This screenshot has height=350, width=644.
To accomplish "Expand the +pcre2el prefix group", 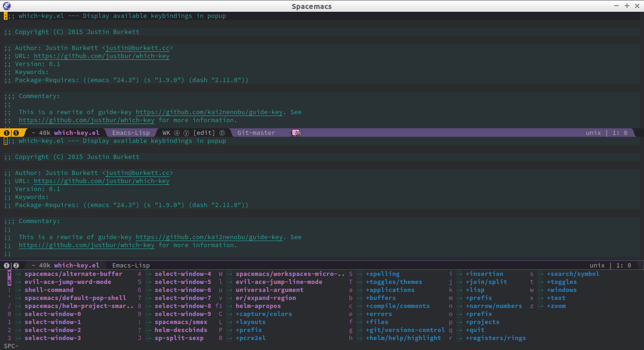I will pos(250,338).
